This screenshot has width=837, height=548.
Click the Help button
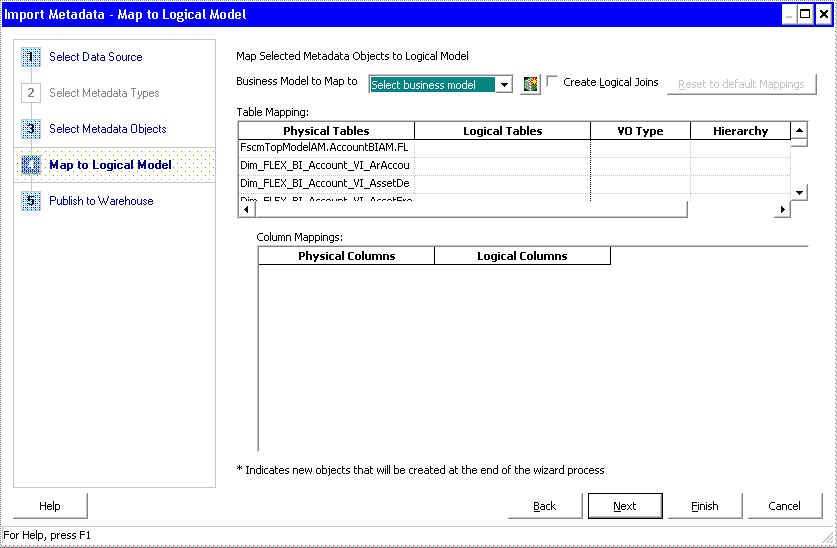click(50, 506)
